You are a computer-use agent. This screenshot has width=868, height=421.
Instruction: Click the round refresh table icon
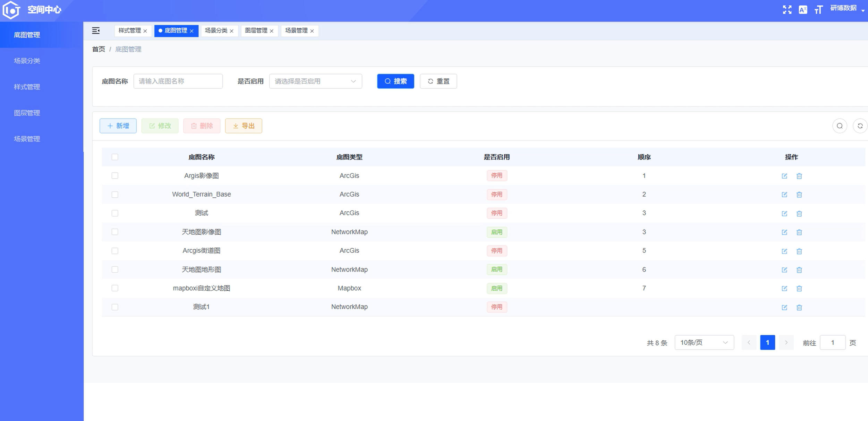(x=860, y=126)
